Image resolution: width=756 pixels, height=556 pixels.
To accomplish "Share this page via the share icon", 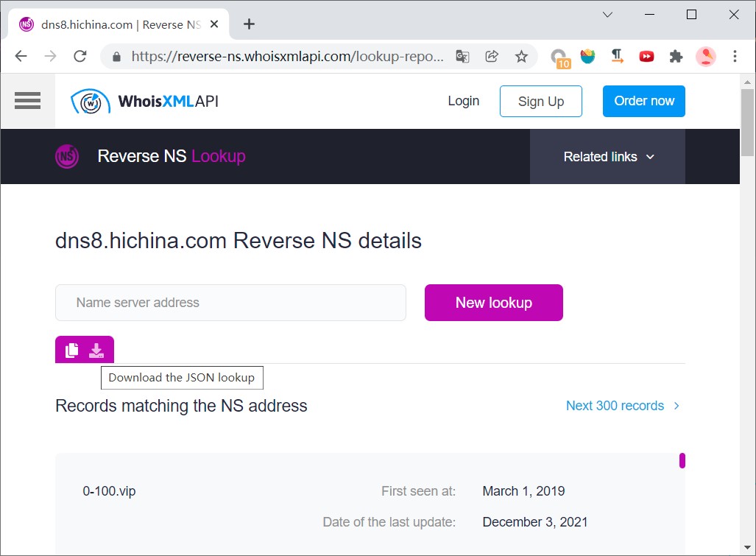I will [492, 57].
